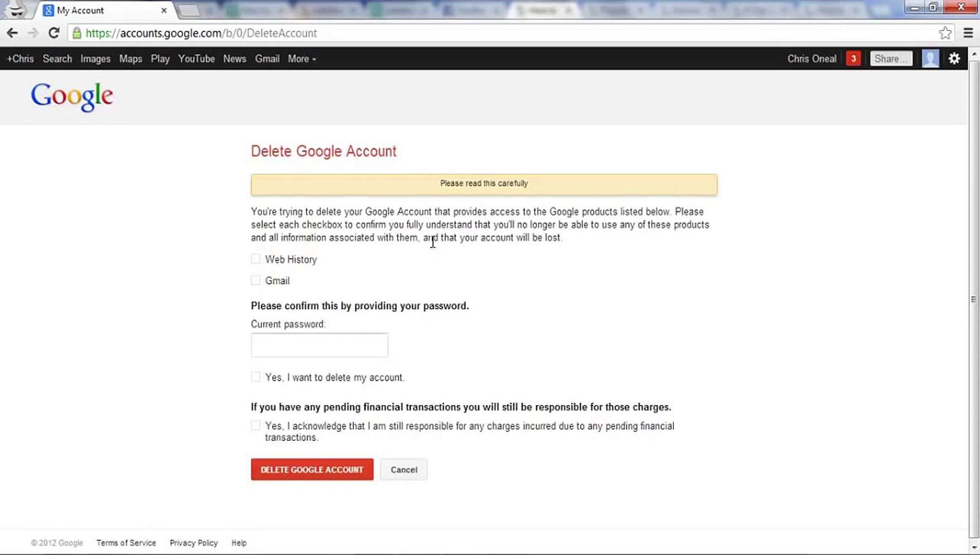This screenshot has width=980, height=555.
Task: Open the red notifications counter showing 3
Action: (x=853, y=59)
